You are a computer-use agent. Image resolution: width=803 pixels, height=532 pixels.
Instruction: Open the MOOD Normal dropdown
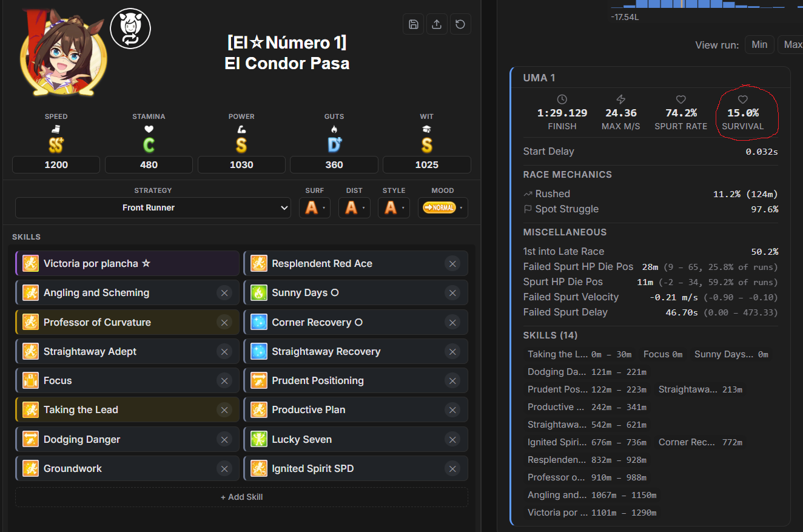[443, 208]
